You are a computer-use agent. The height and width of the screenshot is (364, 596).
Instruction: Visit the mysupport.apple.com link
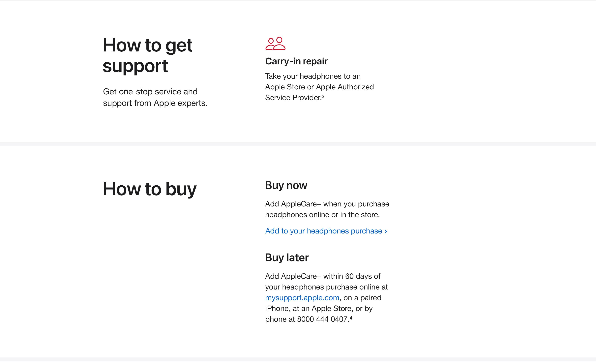(x=302, y=298)
